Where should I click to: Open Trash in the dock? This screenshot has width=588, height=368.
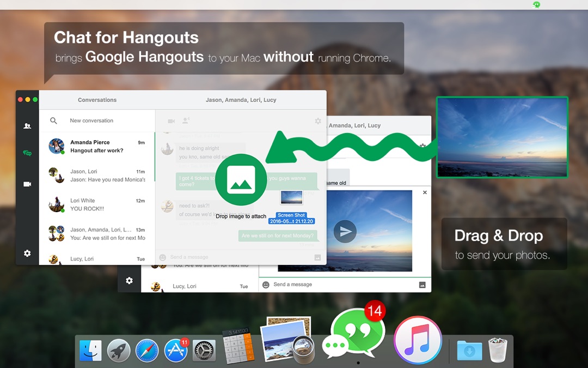[x=498, y=350]
